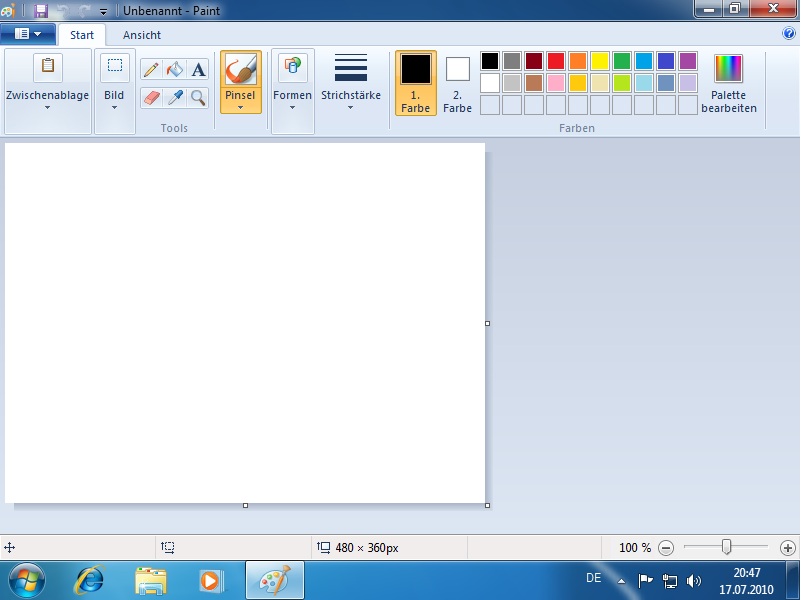Activate the 2. Farbe color selector
This screenshot has height=600, width=801.
coord(457,83)
